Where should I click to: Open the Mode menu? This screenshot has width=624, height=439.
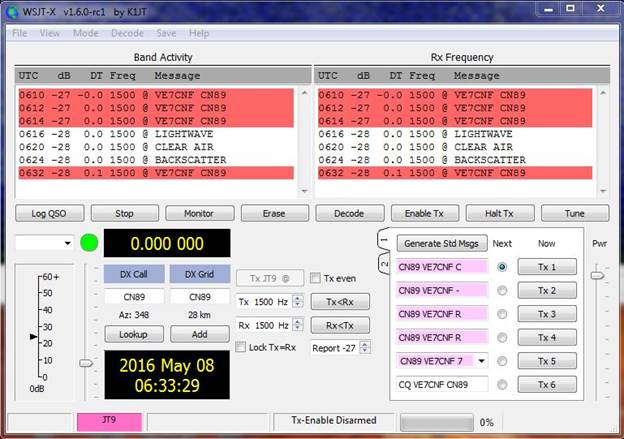(85, 33)
